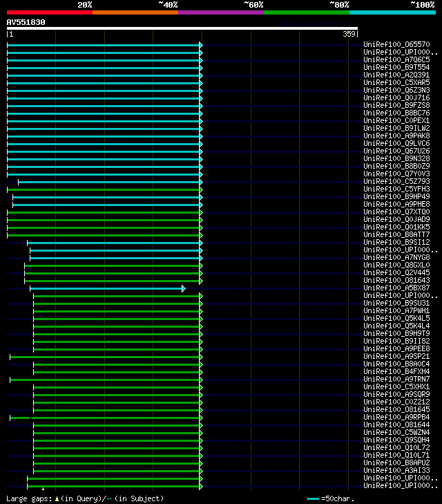Select the UniRef100_Q9LVC6 label
The height and width of the screenshot is (504, 442).
(x=396, y=143)
